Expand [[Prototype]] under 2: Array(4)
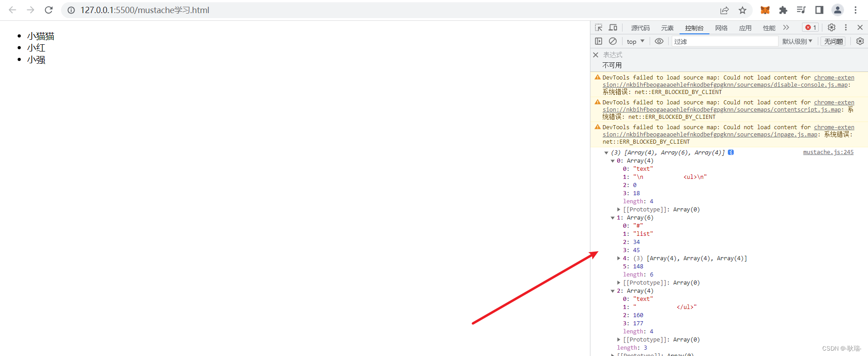Screen dimensions: 868x356 pos(619,340)
